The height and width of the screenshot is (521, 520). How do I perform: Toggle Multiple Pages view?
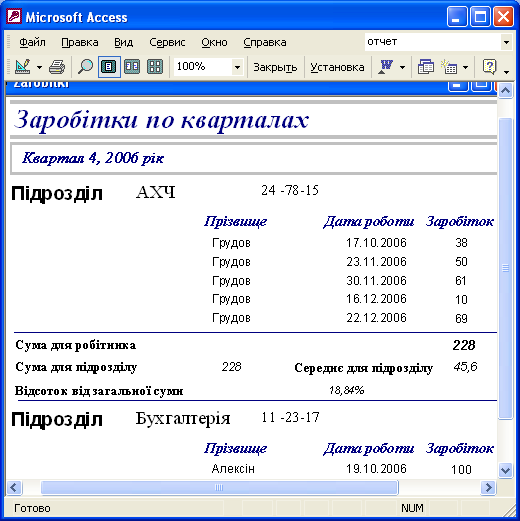[155, 67]
